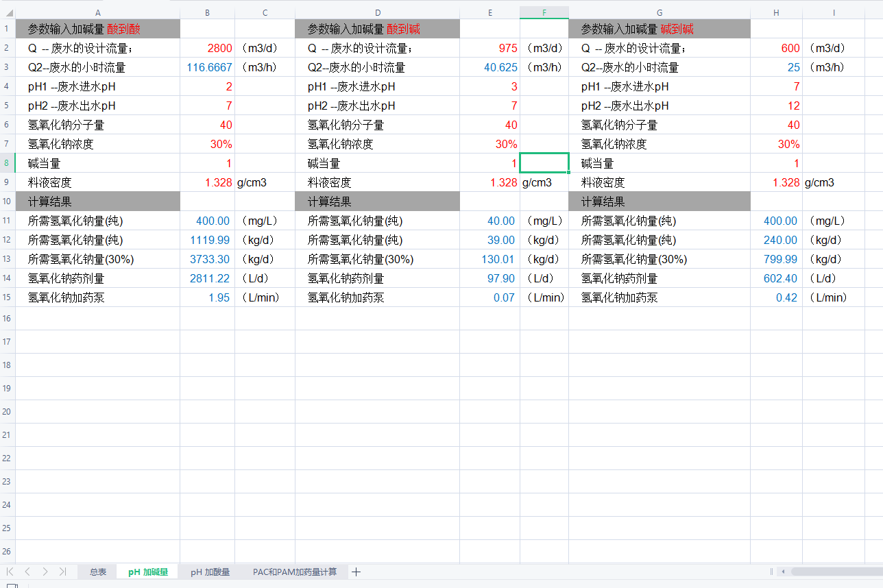Select the pH2 outlet value 12
This screenshot has height=588, width=883.
[x=776, y=106]
